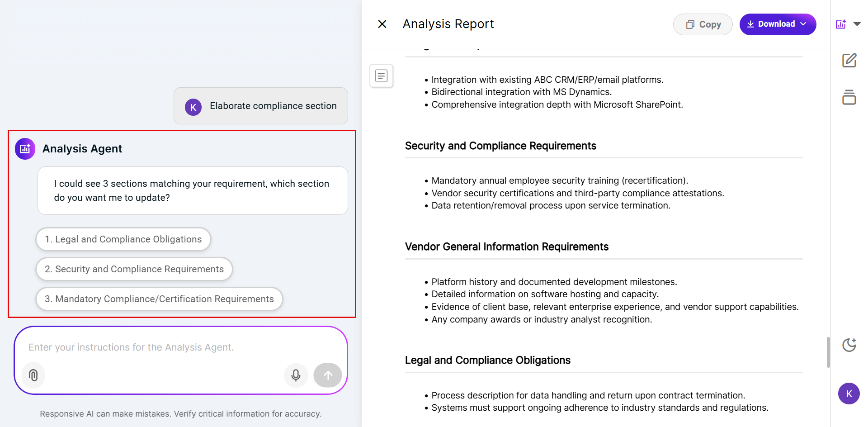Image resolution: width=868 pixels, height=427 pixels.
Task: Open the history stack icon
Action: click(x=849, y=97)
